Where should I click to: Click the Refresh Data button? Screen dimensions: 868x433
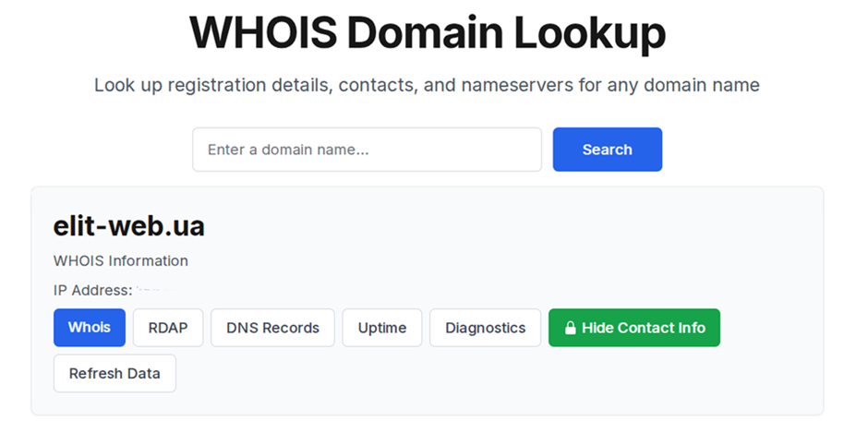coord(115,373)
